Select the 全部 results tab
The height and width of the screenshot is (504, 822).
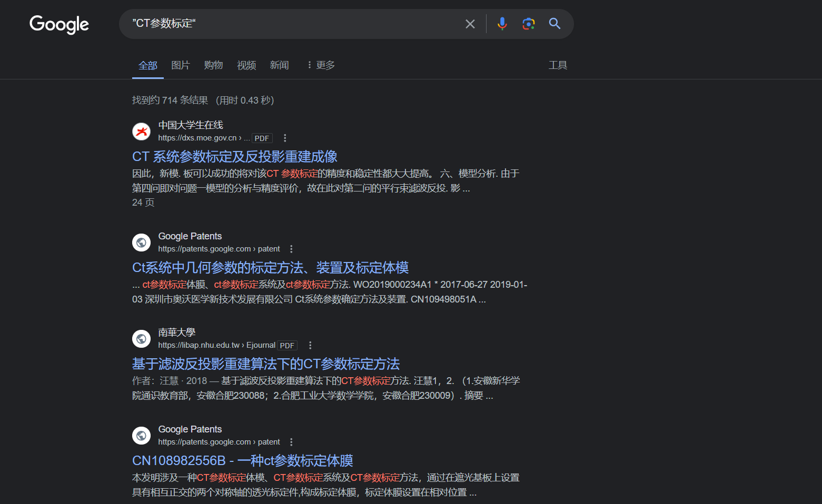click(x=148, y=65)
